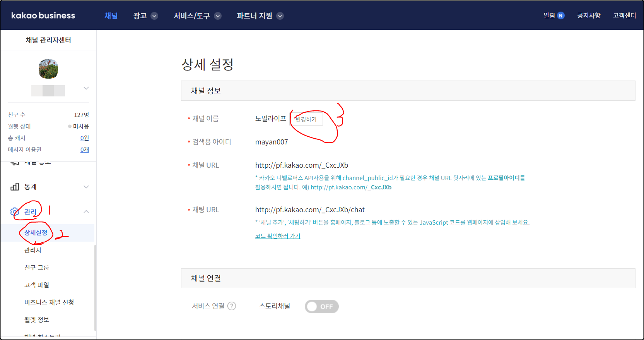
Task: Open 월렛 정보 in sidebar
Action: (37, 319)
